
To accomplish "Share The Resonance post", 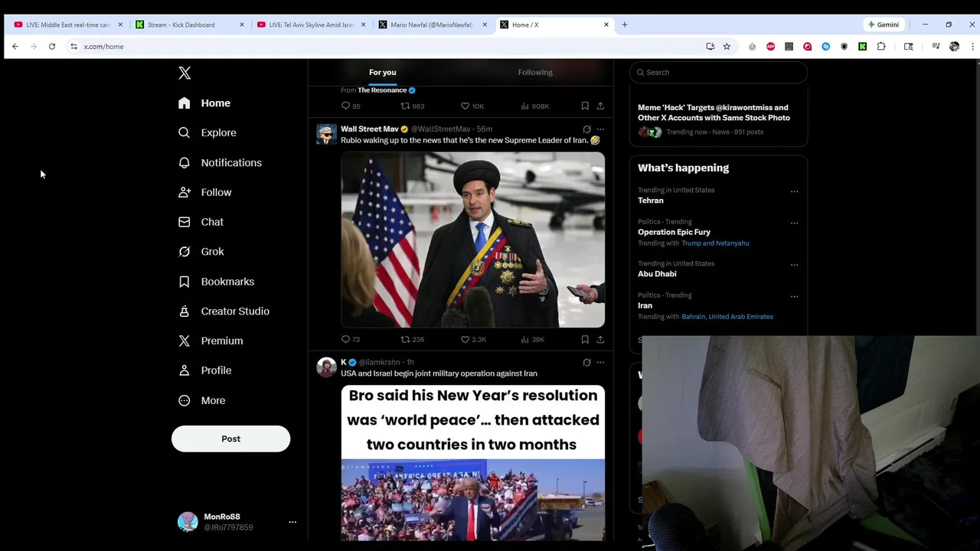I will [600, 106].
